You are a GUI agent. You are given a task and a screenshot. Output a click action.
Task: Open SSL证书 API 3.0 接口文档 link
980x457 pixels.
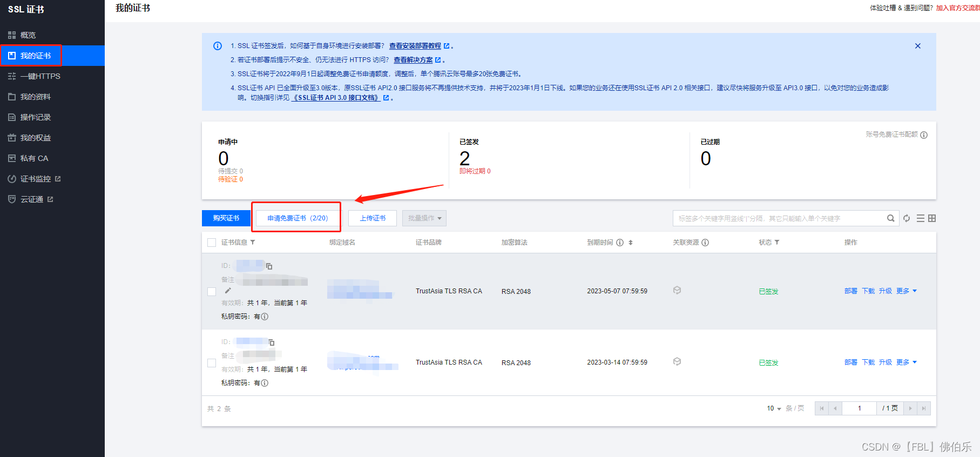336,98
